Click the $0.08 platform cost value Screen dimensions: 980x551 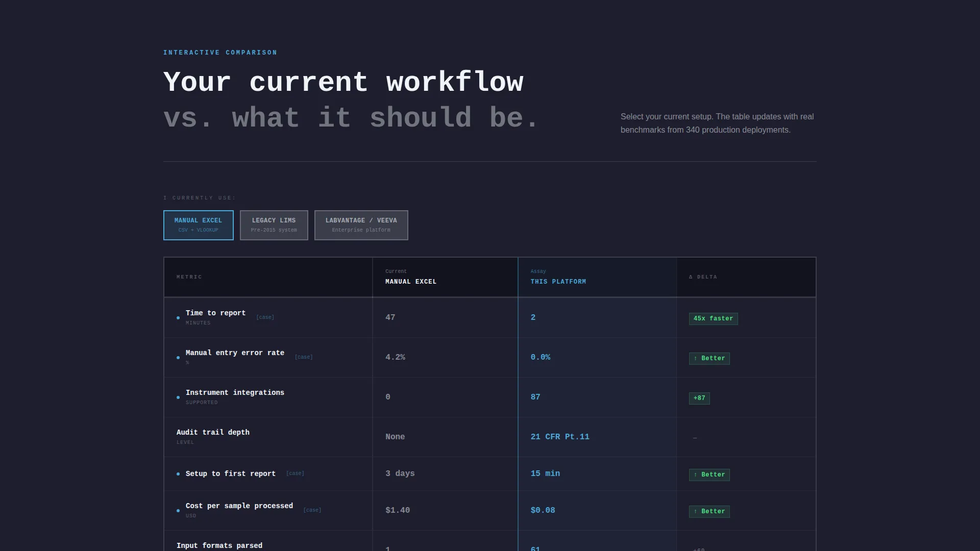coord(543,510)
